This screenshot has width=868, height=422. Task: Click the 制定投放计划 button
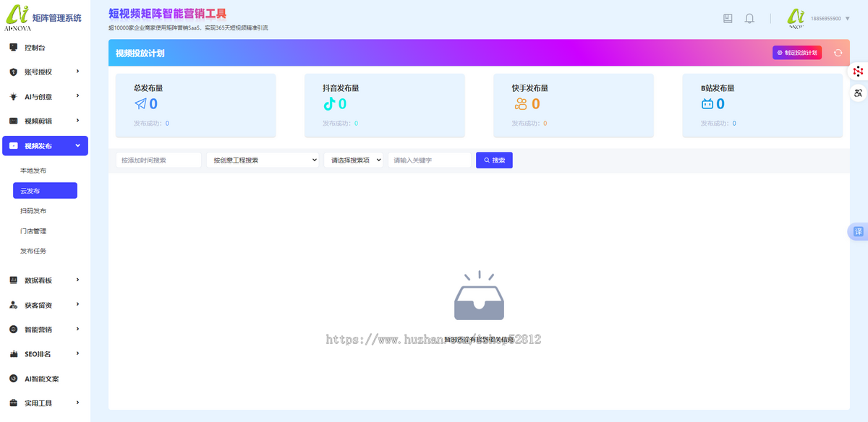[797, 53]
